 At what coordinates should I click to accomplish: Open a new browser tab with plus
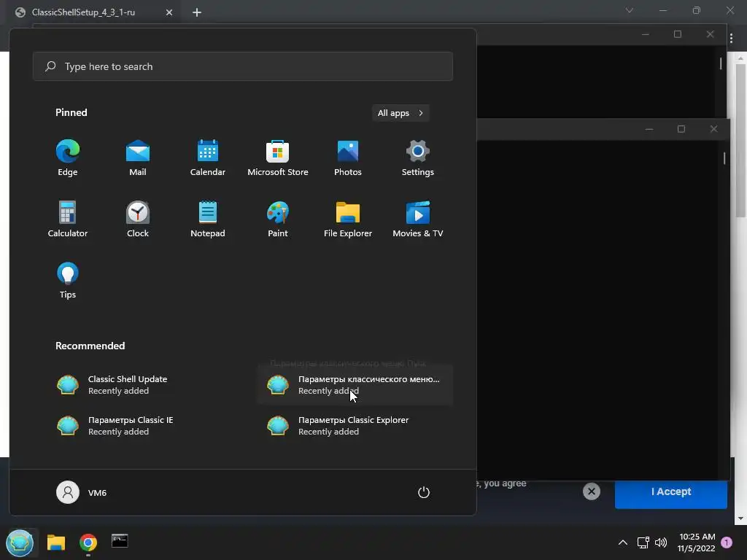pyautogui.click(x=197, y=12)
